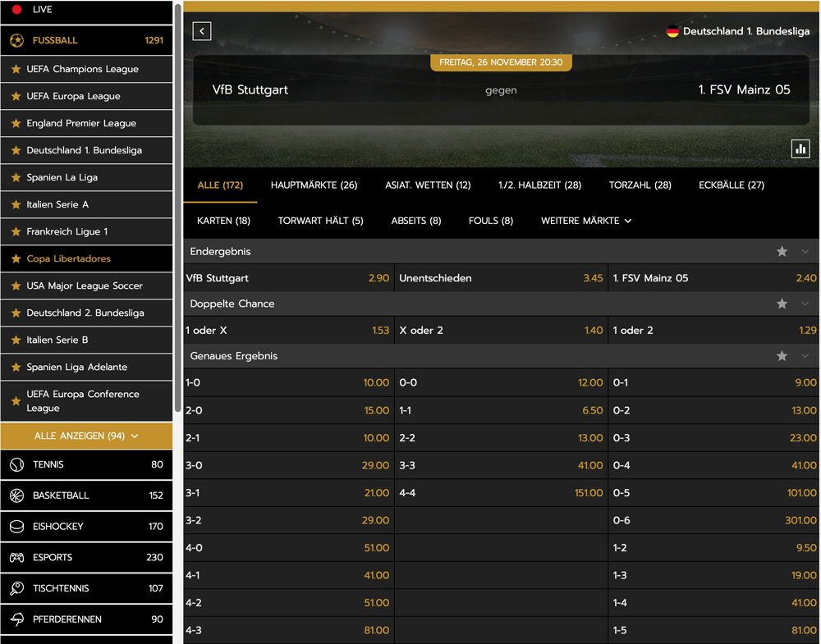Click the Tischtennis paddle icon
The height and width of the screenshot is (644, 821).
[16, 588]
